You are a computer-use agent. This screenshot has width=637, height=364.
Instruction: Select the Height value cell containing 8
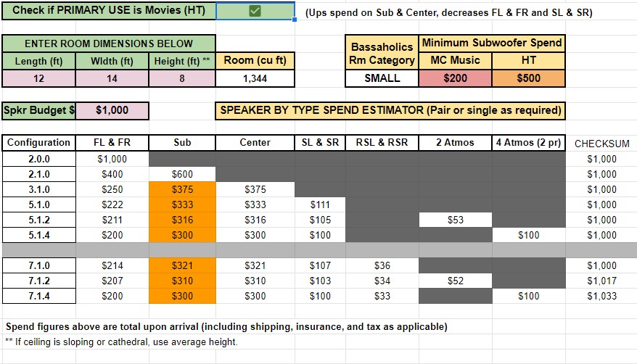(182, 78)
